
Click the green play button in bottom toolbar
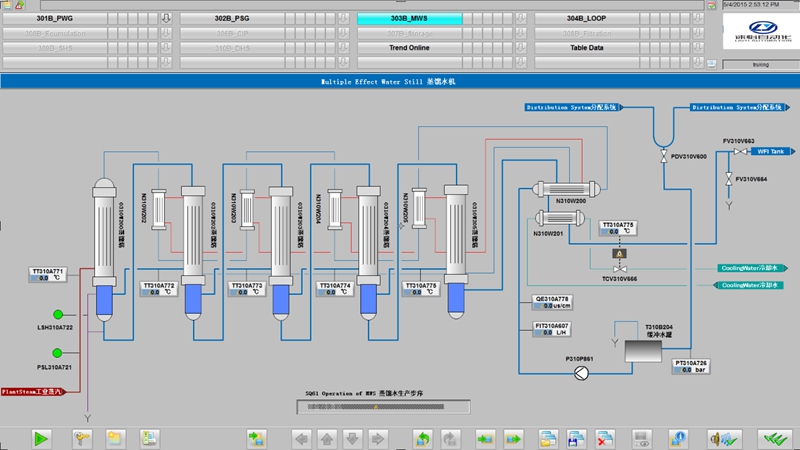42,438
